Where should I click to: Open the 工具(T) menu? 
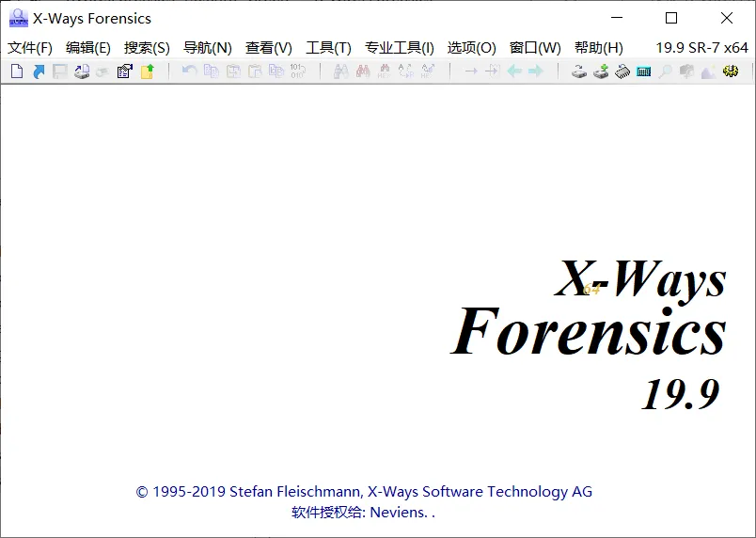pyautogui.click(x=328, y=48)
